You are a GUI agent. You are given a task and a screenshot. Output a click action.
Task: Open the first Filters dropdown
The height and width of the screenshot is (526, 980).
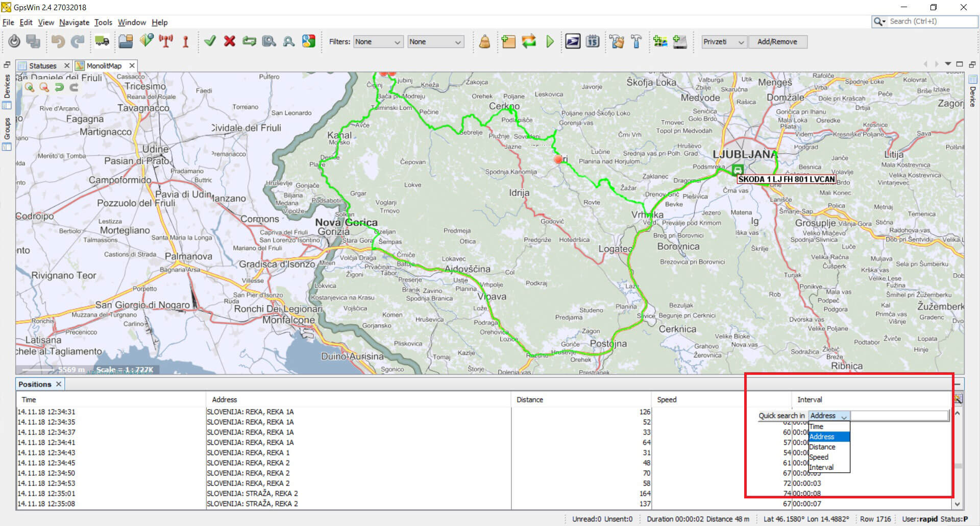coord(378,42)
